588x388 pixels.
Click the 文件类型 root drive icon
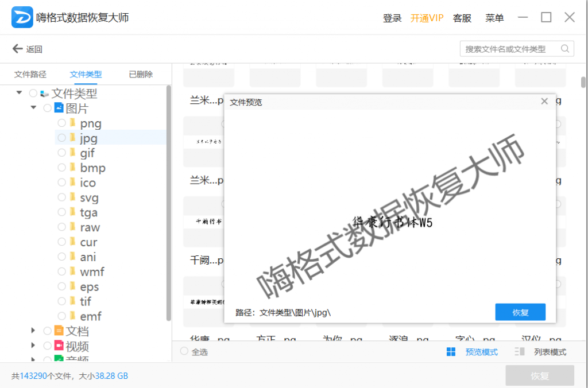(x=45, y=94)
